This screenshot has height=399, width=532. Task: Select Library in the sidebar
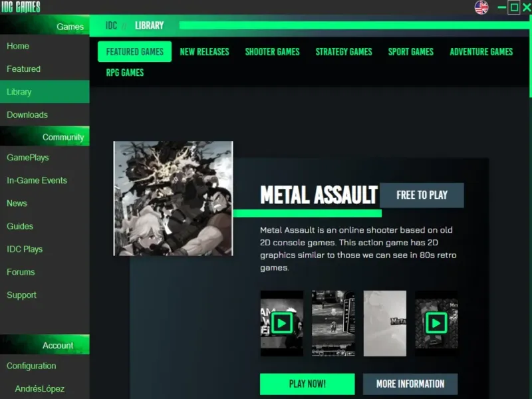click(45, 92)
